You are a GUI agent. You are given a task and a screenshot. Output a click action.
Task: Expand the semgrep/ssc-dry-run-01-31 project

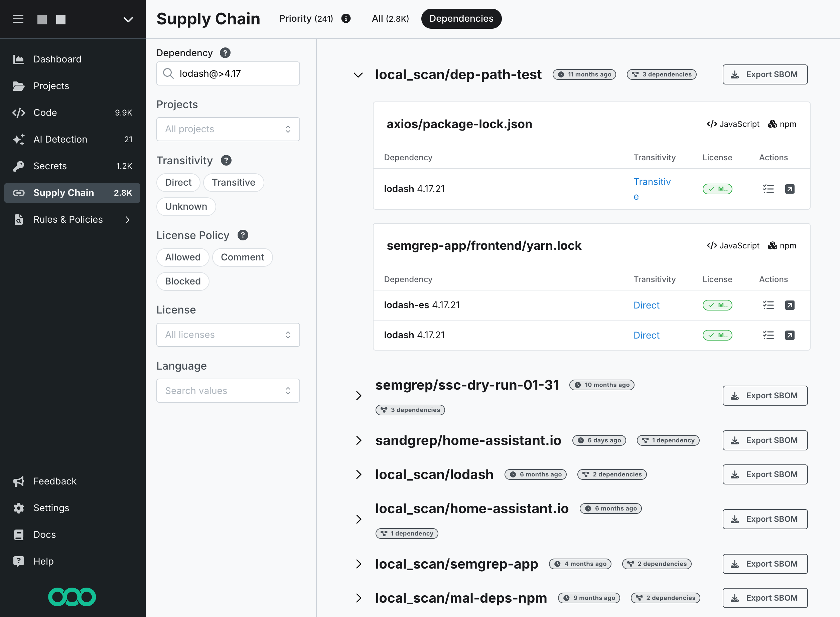[359, 396]
